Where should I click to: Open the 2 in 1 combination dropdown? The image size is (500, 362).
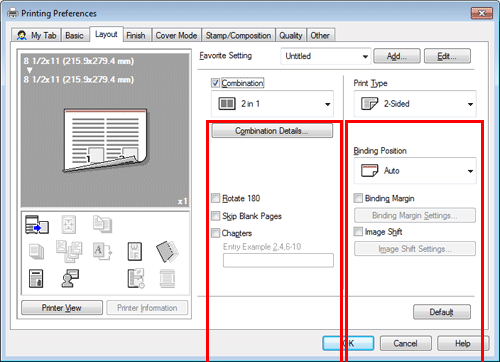pyautogui.click(x=272, y=104)
